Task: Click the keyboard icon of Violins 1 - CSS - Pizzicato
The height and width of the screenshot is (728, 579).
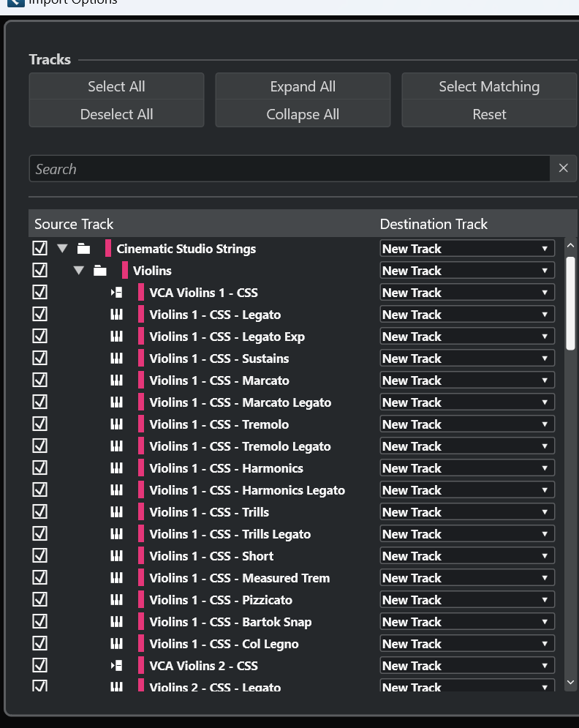Action: coord(116,600)
